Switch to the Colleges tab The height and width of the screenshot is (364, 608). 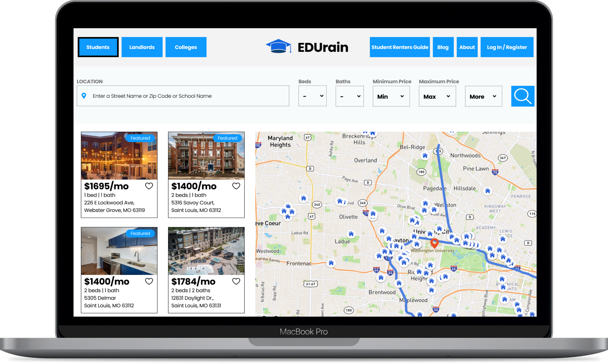point(186,47)
